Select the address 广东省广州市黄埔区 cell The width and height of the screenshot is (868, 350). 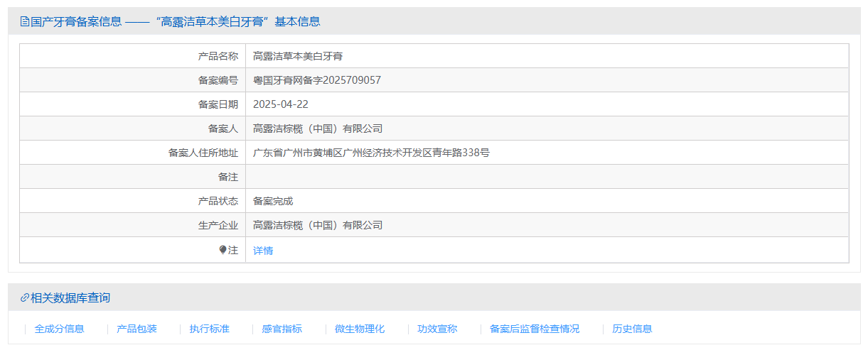(x=547, y=153)
